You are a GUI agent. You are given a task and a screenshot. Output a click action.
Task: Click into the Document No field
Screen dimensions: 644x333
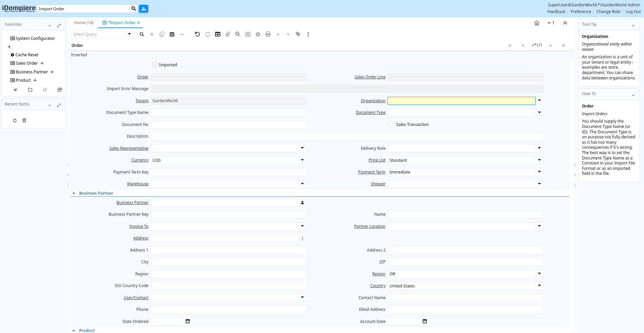pyautogui.click(x=228, y=125)
